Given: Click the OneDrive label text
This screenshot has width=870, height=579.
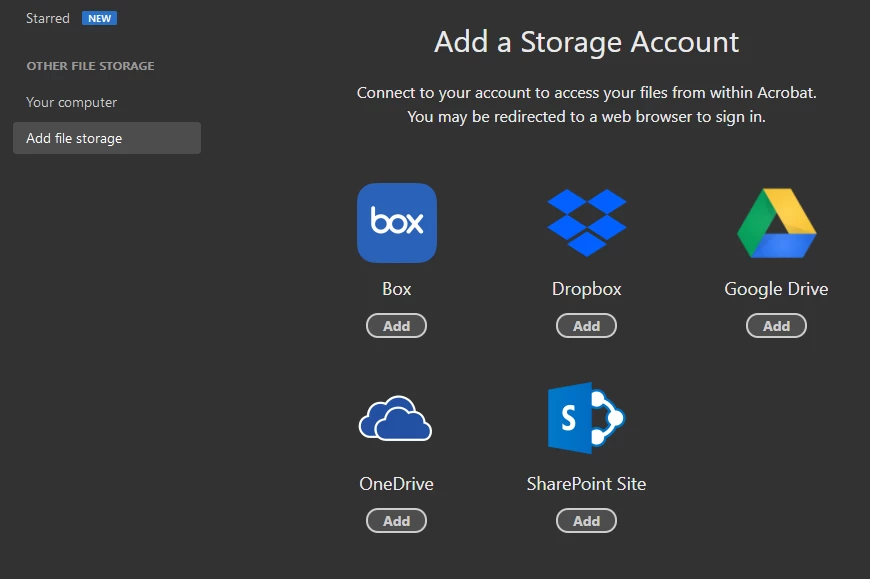Looking at the screenshot, I should click(x=396, y=484).
